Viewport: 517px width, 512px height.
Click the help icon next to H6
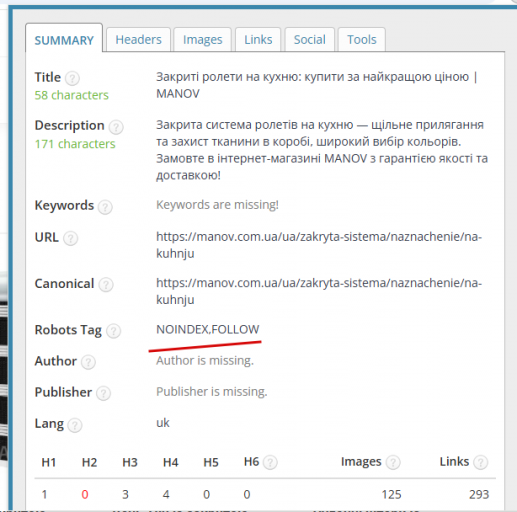270,463
